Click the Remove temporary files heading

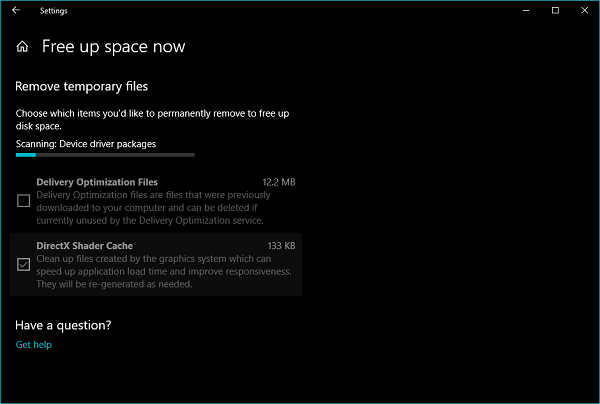82,87
